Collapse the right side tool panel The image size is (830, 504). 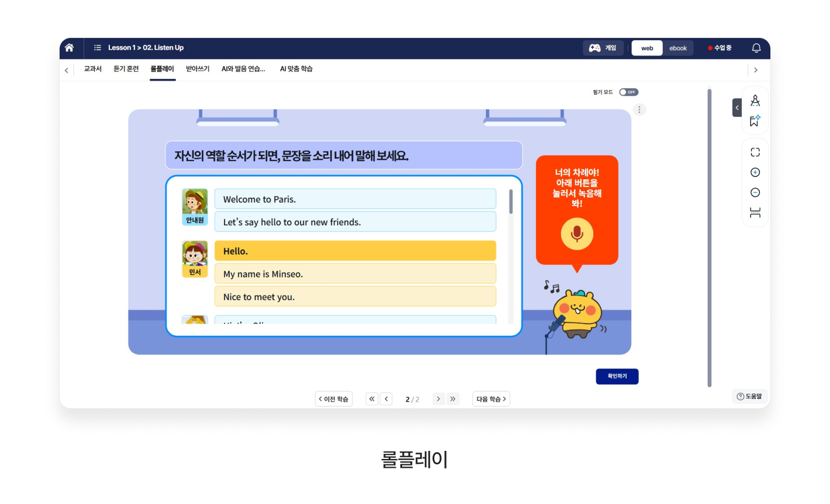pyautogui.click(x=737, y=108)
